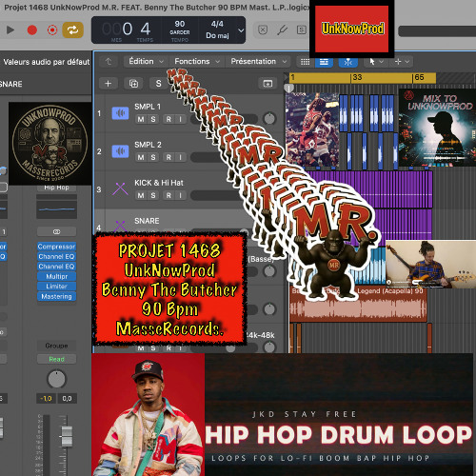This screenshot has width=476, height=476.
Task: Open the EQ curve thumbnail in channel strip
Action: (x=56, y=209)
